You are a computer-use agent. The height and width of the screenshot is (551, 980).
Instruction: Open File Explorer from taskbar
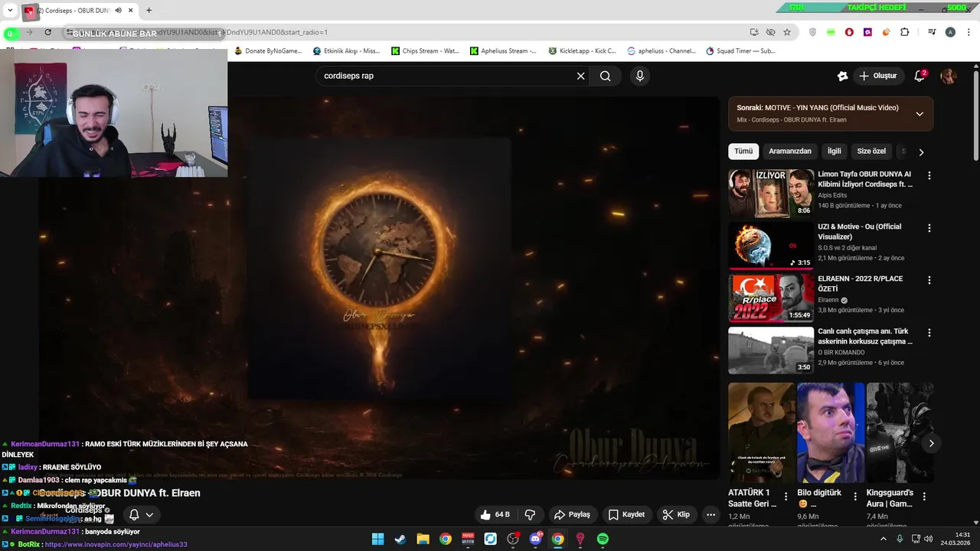point(423,539)
